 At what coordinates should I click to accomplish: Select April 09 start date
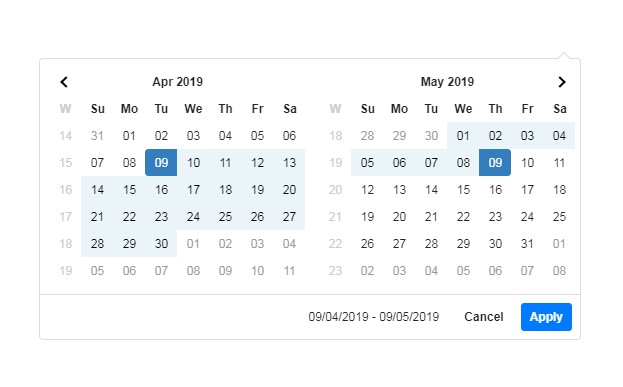pyautogui.click(x=161, y=163)
